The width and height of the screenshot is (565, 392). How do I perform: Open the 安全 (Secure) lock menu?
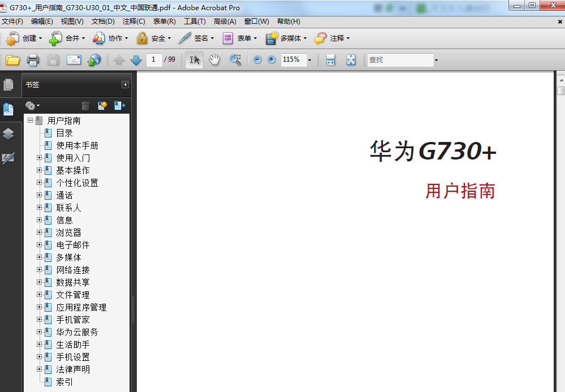pyautogui.click(x=153, y=38)
